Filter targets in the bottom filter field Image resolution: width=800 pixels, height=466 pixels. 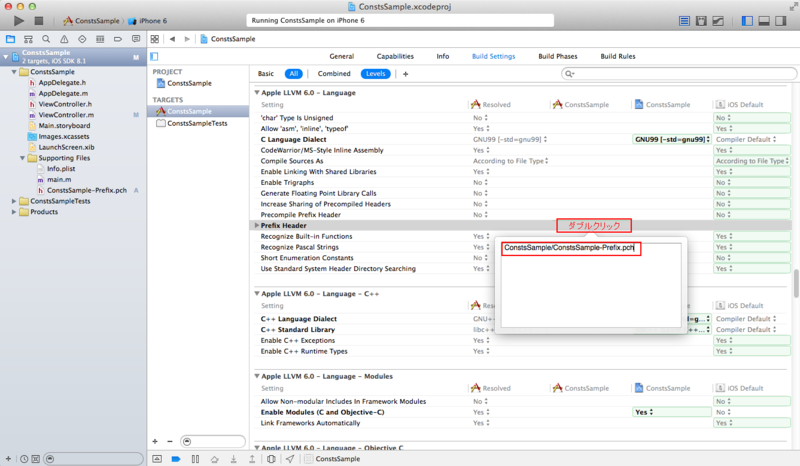pos(213,442)
